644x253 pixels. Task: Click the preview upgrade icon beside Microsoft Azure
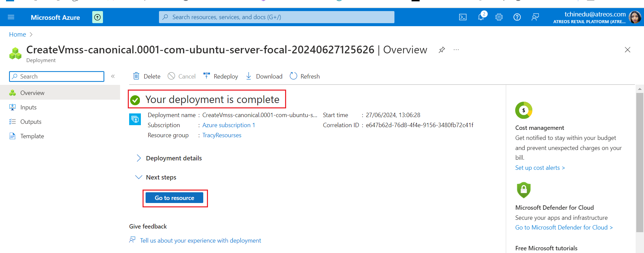98,17
